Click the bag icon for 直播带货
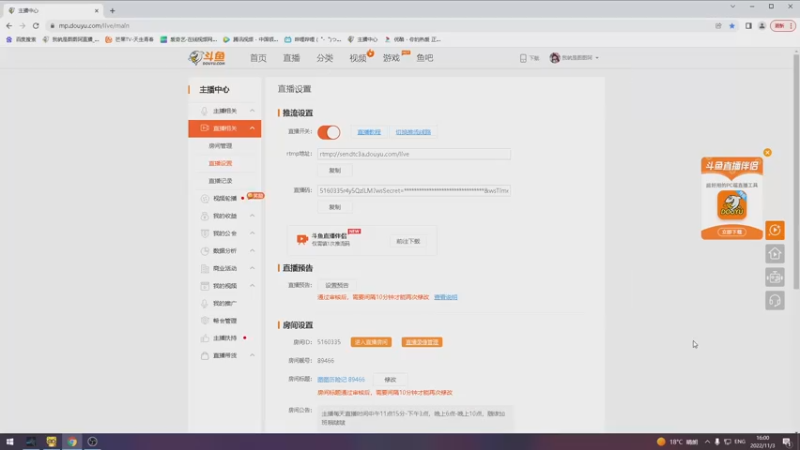The height and width of the screenshot is (450, 800). (205, 355)
